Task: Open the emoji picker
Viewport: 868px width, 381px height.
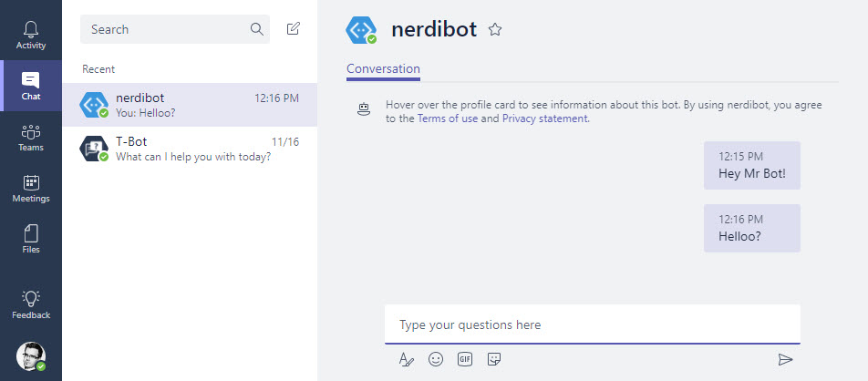Action: pos(436,359)
